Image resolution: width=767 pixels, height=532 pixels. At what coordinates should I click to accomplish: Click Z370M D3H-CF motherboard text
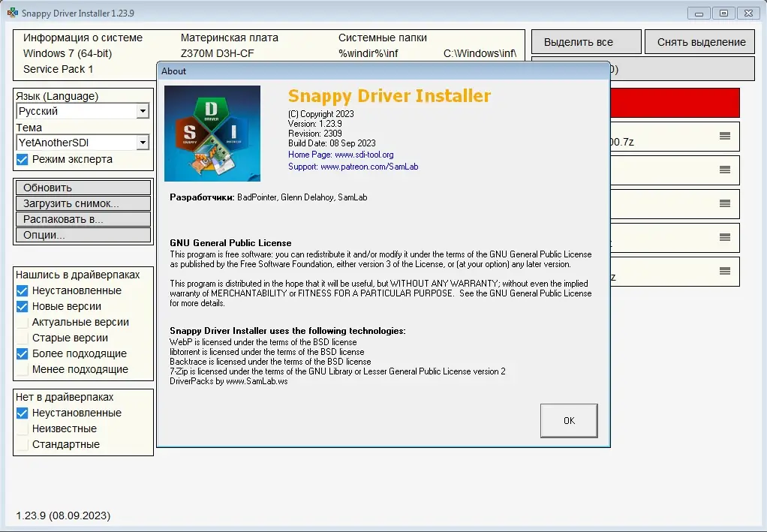[217, 53]
